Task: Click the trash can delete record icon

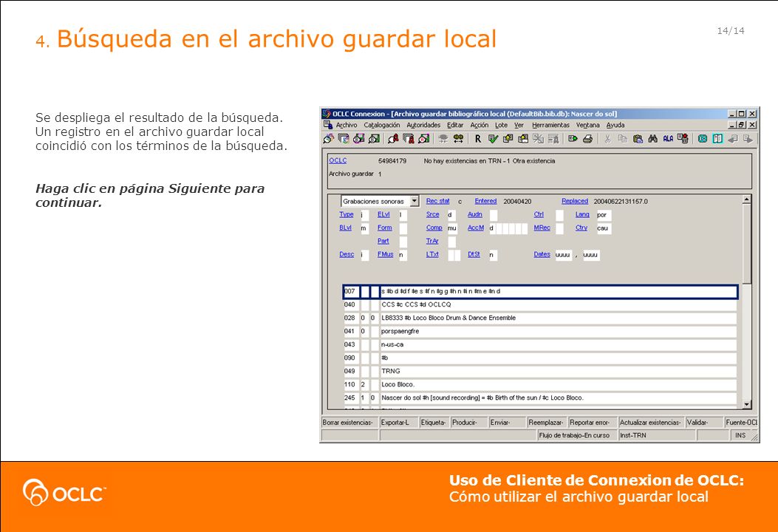Action: point(683,139)
